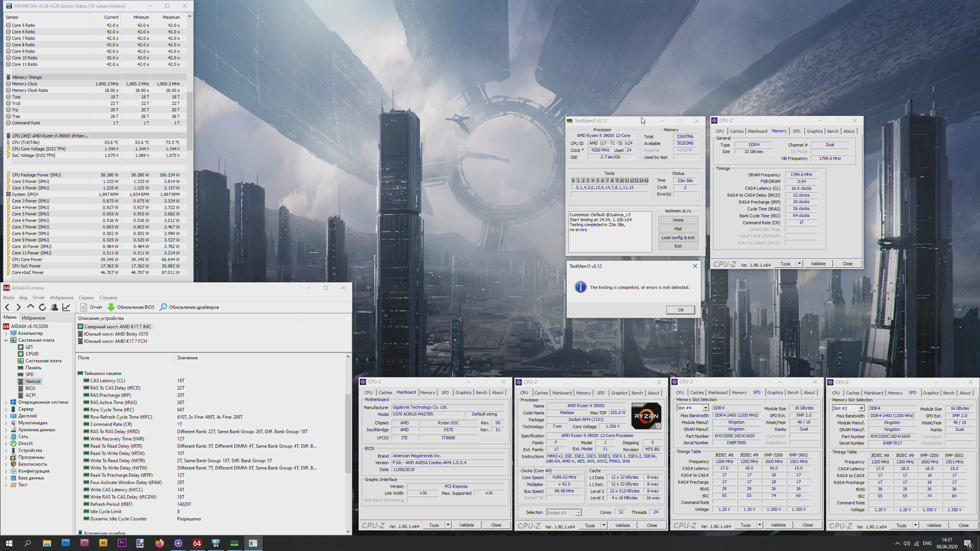Click TestMem5 green RAM taskbar icon
Screen dimensions: 980x551
(x=234, y=543)
